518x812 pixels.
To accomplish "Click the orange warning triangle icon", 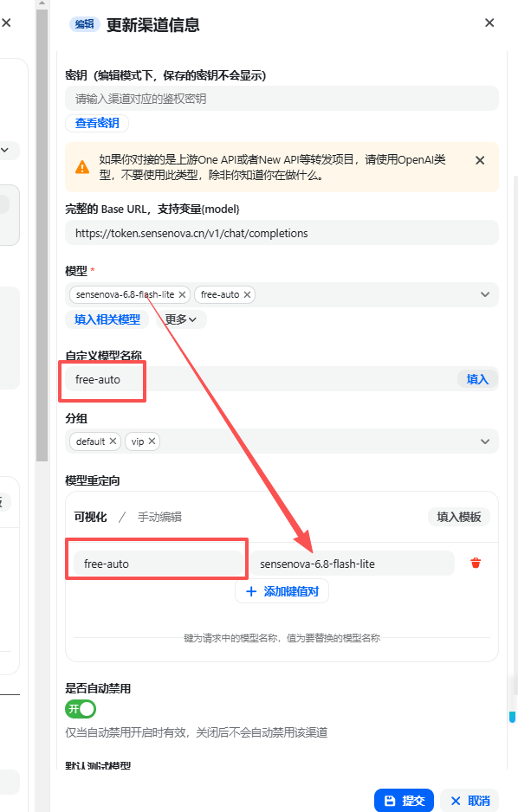I will [82, 167].
